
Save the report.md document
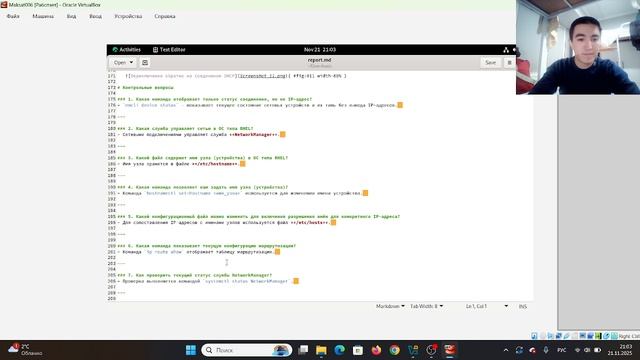pos(491,62)
